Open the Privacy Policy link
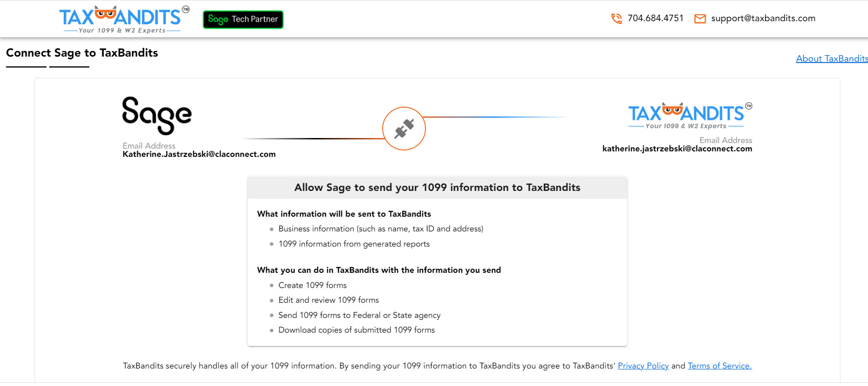868x386 pixels. pos(643,366)
